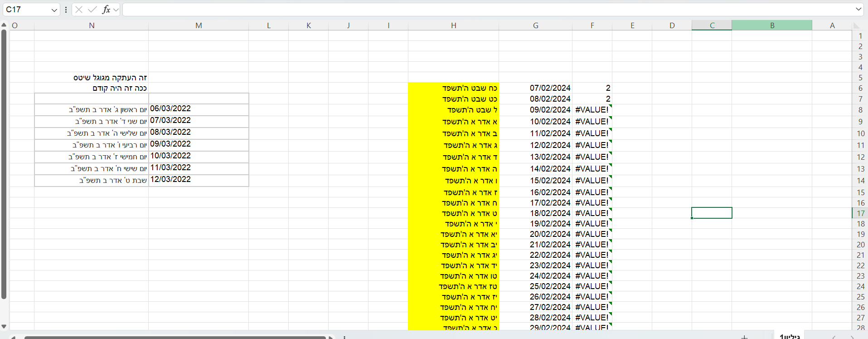This screenshot has height=339, width=868.
Task: Click the vertical scrollbar up arrow
Action: point(4,25)
